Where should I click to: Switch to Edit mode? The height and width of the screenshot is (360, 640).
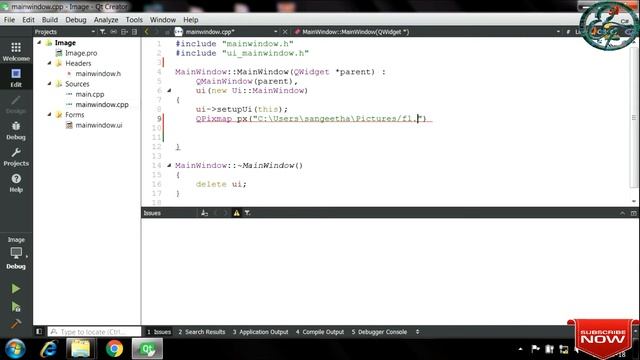coord(16,78)
